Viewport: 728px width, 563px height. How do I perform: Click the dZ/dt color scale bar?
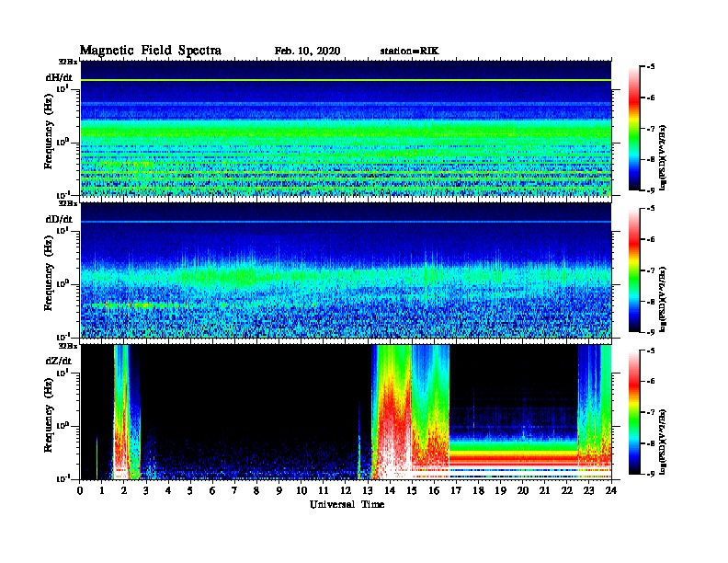pyautogui.click(x=634, y=412)
